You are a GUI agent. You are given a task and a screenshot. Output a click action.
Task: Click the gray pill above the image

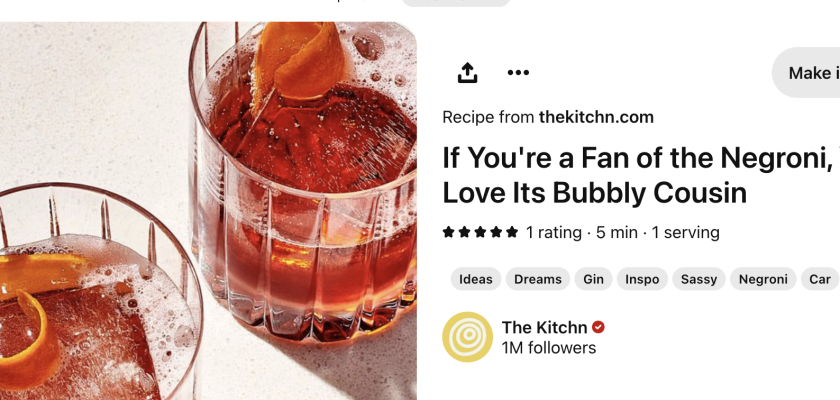click(x=456, y=3)
